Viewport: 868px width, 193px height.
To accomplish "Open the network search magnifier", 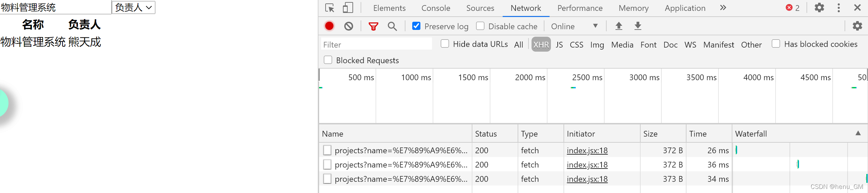I will tap(392, 26).
